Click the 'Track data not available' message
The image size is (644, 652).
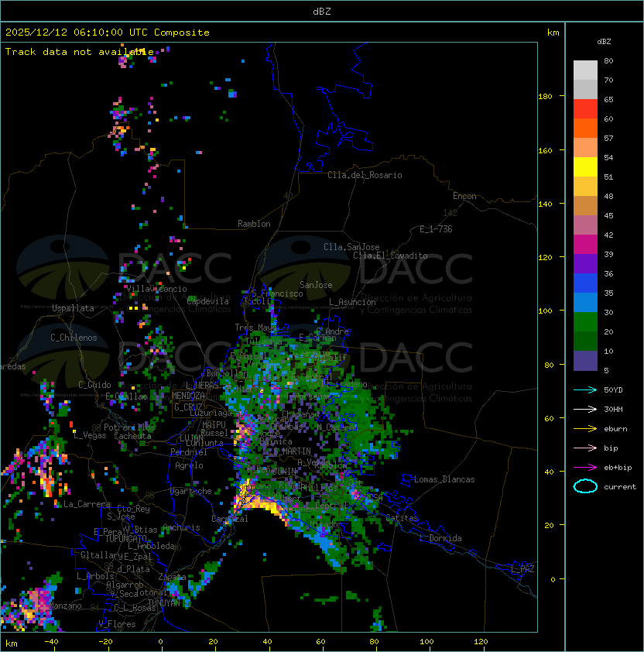click(80, 52)
